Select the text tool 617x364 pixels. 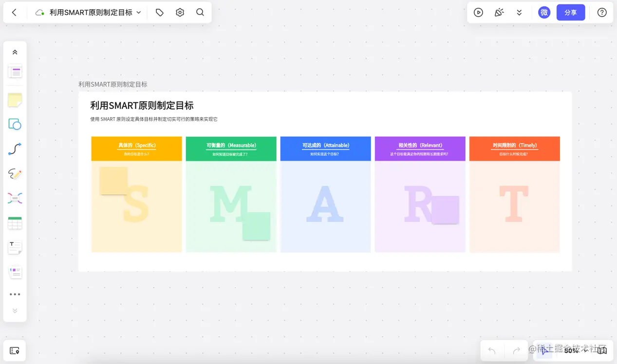coord(15,247)
